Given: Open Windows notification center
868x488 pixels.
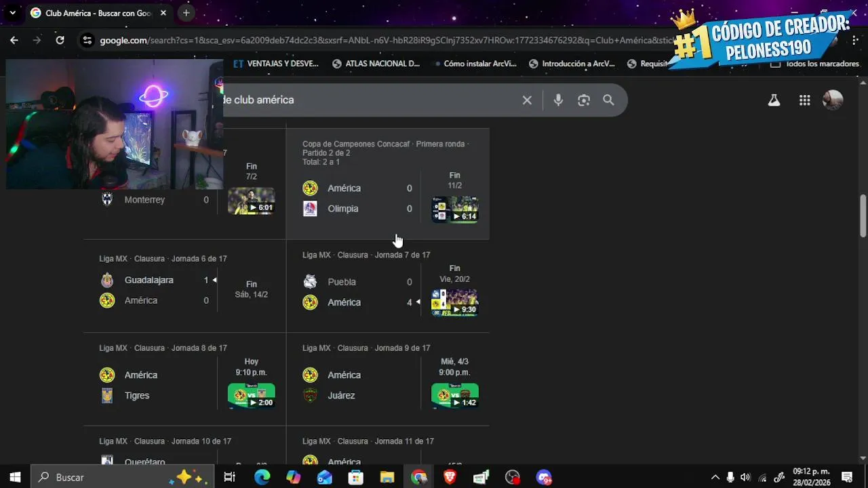Looking at the screenshot, I should 846,477.
